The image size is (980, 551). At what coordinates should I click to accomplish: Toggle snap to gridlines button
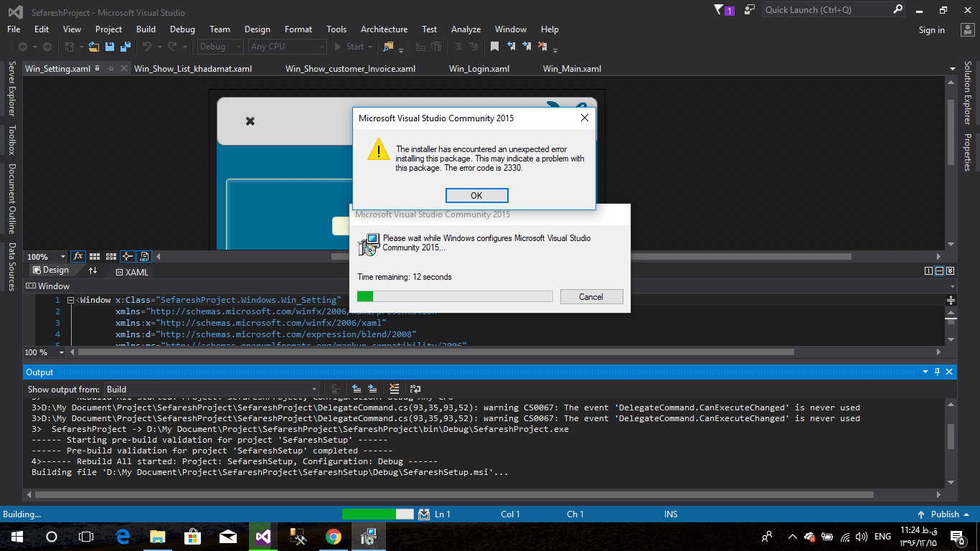pyautogui.click(x=111, y=256)
